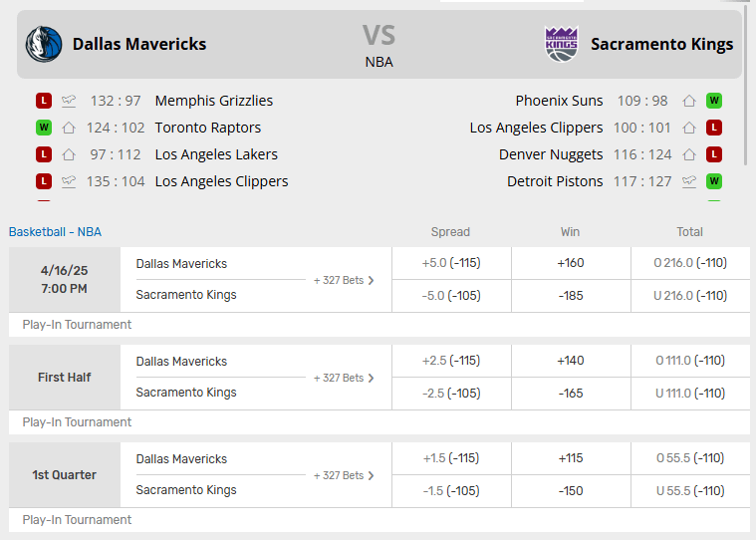756x540 pixels.
Task: Select 1st Quarter Mavericks +1.5 (-115) spread
Action: click(451, 458)
